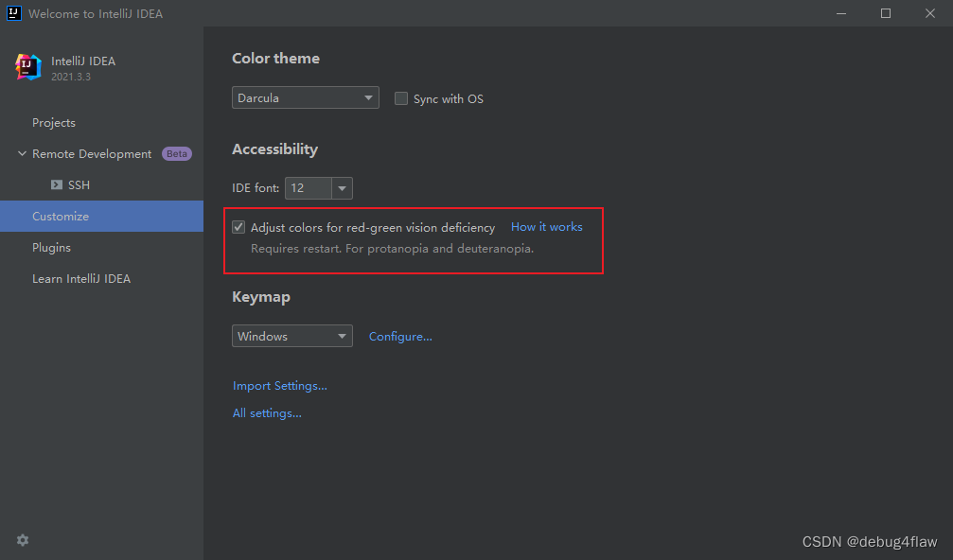Viewport: 953px width, 560px height.
Task: Click the SSH terminal icon
Action: pos(57,184)
